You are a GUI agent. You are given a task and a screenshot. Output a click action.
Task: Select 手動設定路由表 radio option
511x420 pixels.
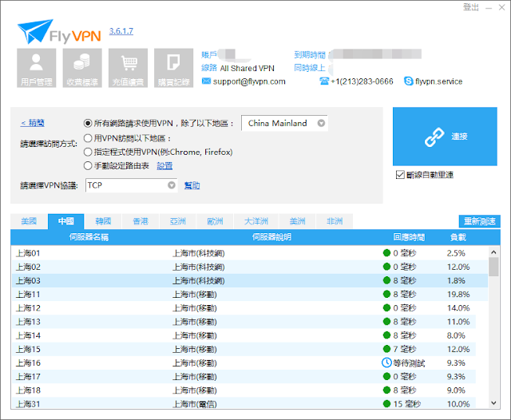click(x=88, y=165)
